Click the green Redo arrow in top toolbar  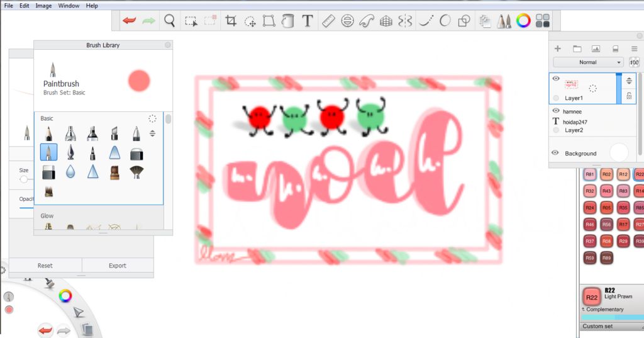[x=148, y=21]
